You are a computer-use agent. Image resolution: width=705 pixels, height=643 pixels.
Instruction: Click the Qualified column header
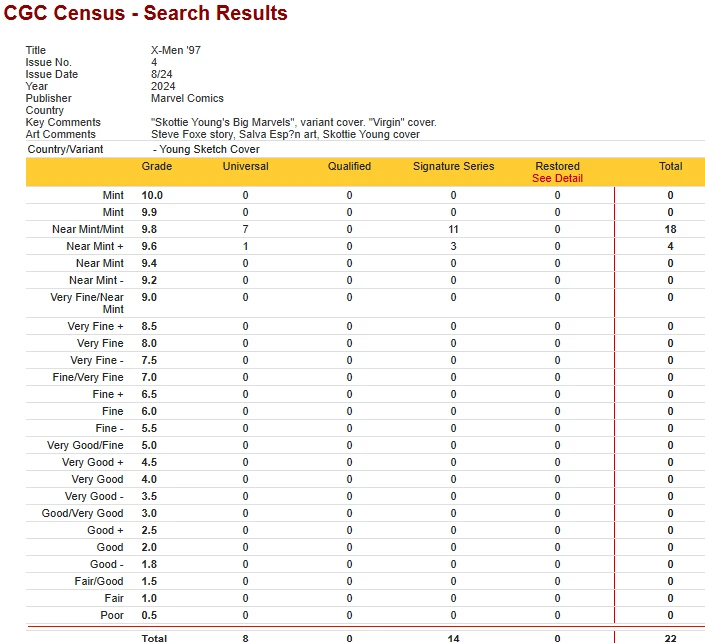tap(349, 166)
